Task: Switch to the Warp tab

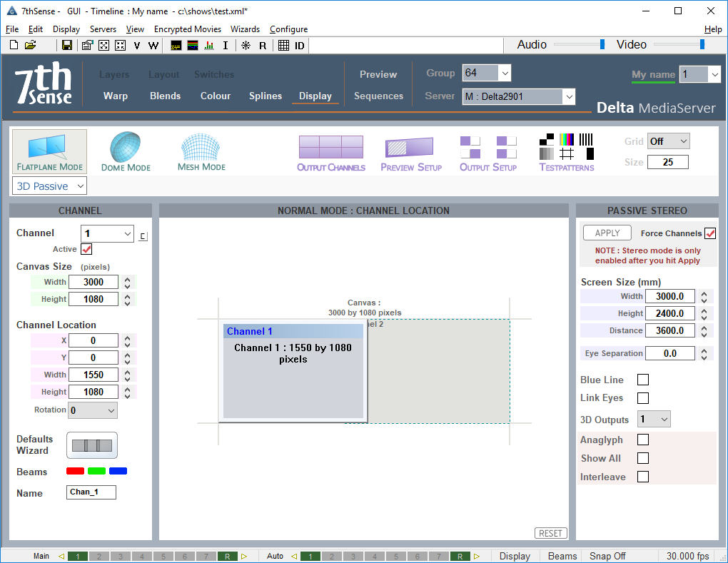Action: click(x=116, y=96)
